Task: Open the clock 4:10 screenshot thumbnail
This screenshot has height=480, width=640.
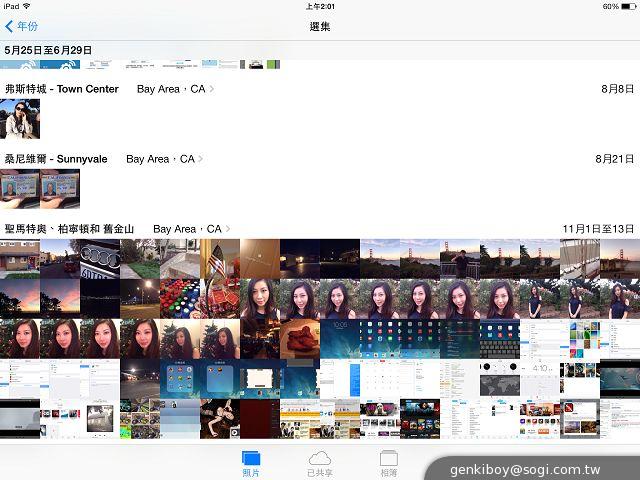Action: coord(540,379)
